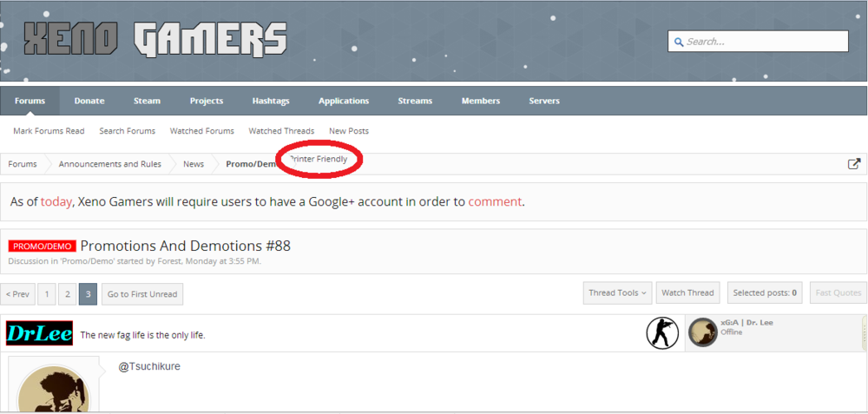Screen dimensions: 868x414
Task: Go to page 1
Action: (47, 294)
